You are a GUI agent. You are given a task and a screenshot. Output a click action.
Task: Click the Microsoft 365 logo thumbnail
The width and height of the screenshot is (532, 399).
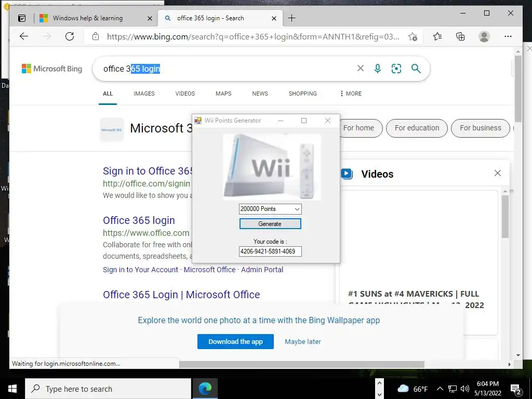click(x=112, y=129)
